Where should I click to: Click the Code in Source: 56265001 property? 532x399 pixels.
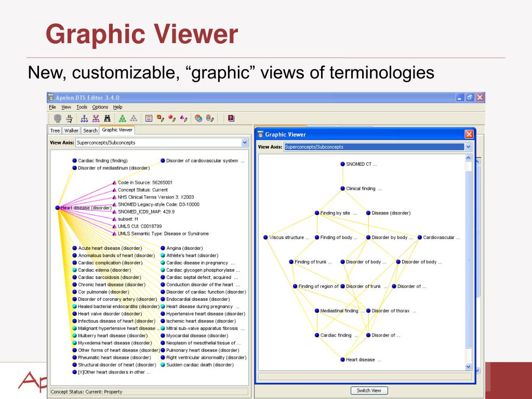point(142,182)
